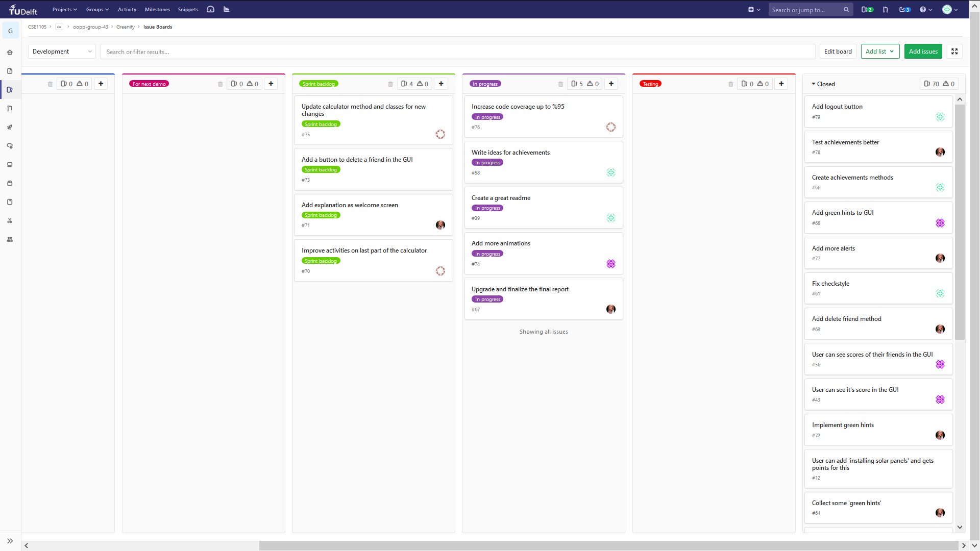Open the Milestones menu item
Image resolution: width=980 pixels, height=551 pixels.
[x=157, y=10]
